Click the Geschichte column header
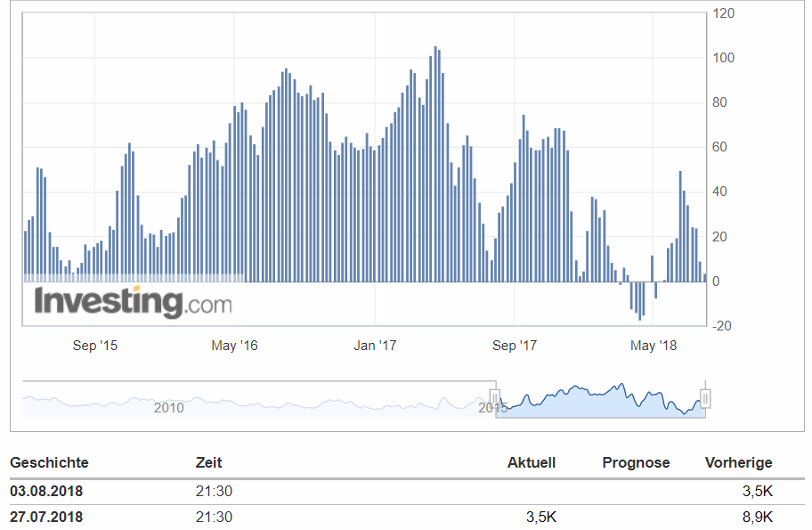The image size is (812, 530). [x=49, y=462]
